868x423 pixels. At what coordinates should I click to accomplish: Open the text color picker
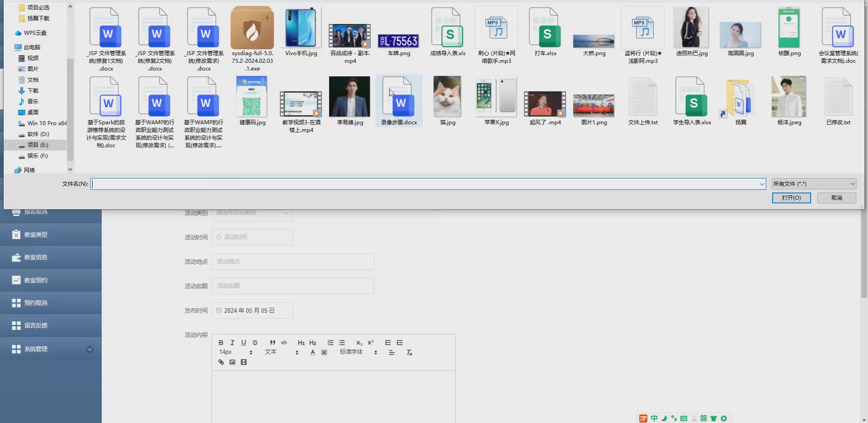click(x=312, y=352)
